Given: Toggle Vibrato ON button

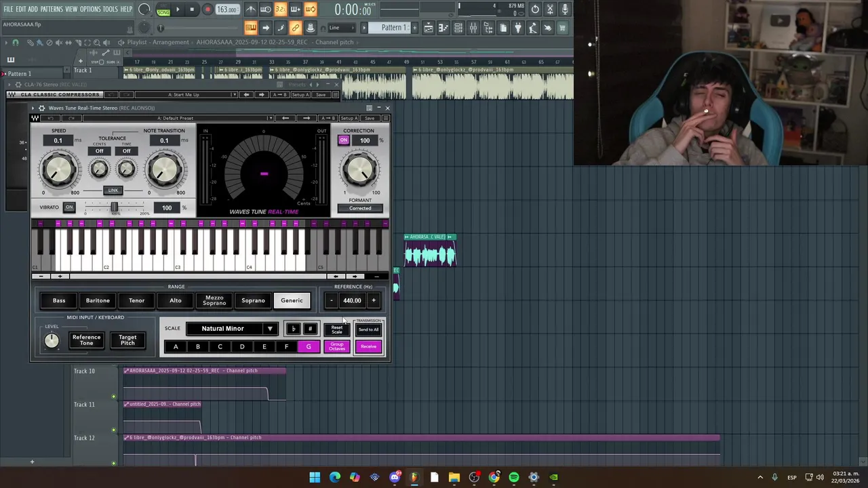Looking at the screenshot, I should click(x=69, y=207).
